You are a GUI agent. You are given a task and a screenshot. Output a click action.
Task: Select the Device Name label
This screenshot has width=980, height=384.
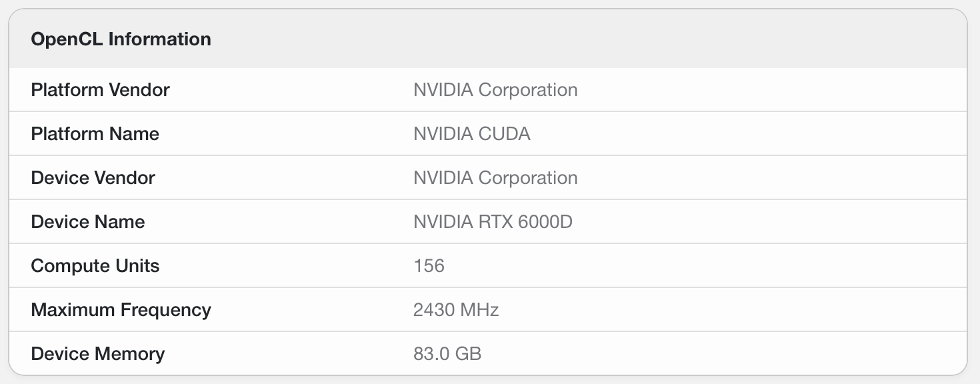click(x=87, y=222)
